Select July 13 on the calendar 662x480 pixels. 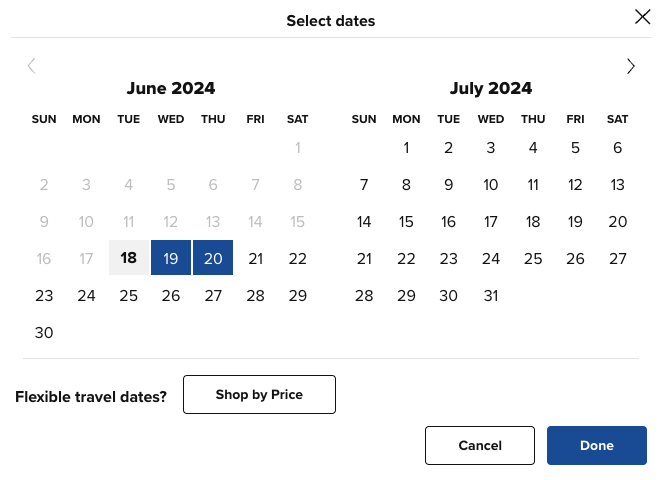[617, 185]
